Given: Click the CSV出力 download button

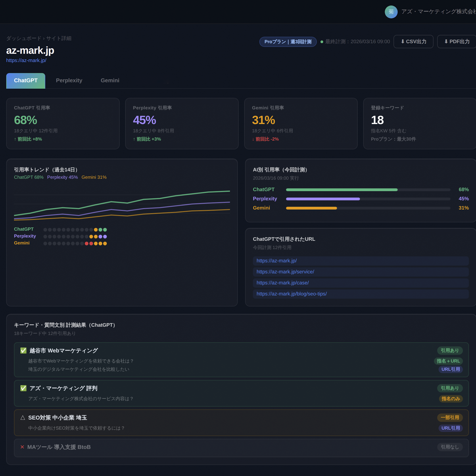Looking at the screenshot, I should tap(413, 42).
